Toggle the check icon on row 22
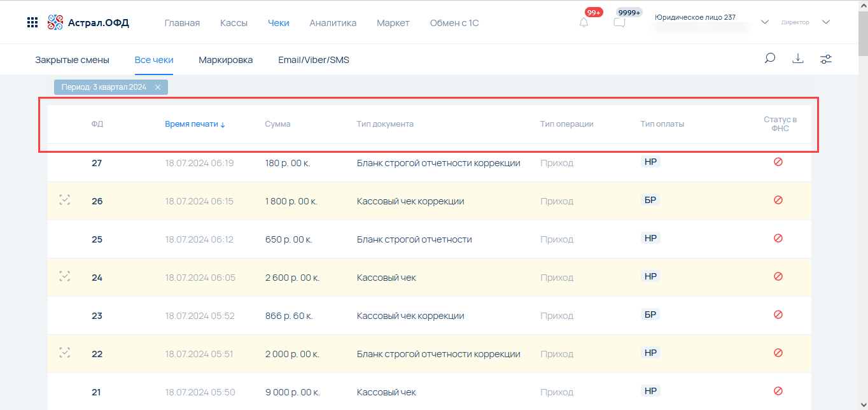Image resolution: width=868 pixels, height=410 pixels. 64,353
